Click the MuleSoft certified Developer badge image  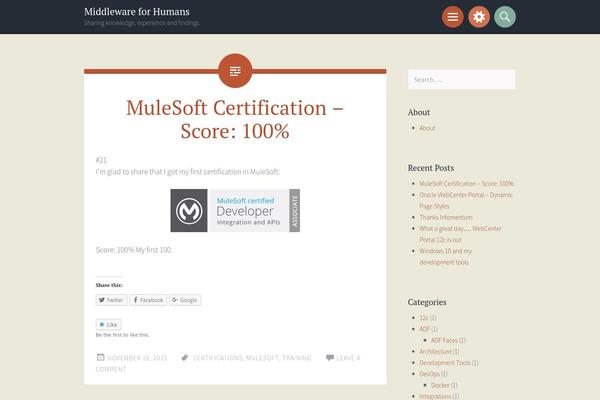pyautogui.click(x=235, y=210)
